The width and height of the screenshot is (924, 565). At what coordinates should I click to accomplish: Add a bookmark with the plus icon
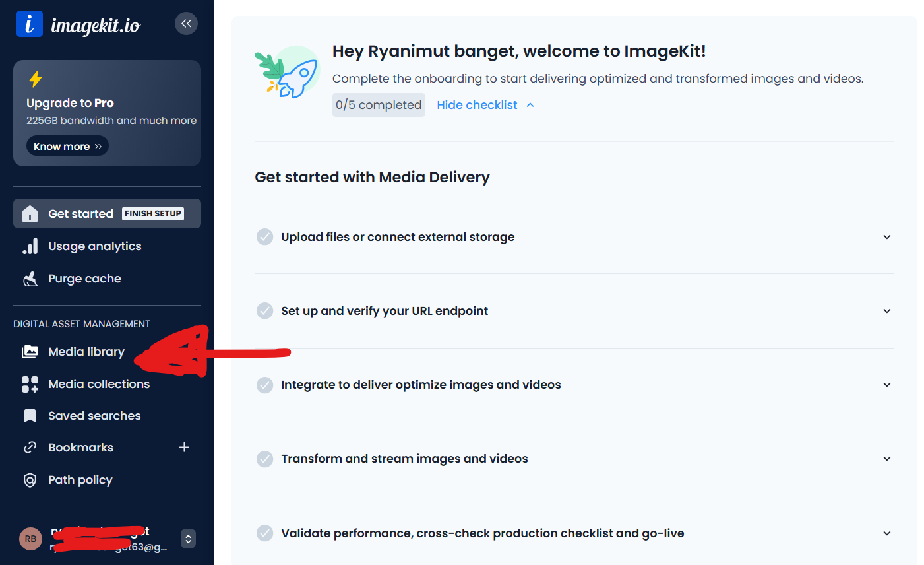pyautogui.click(x=184, y=448)
